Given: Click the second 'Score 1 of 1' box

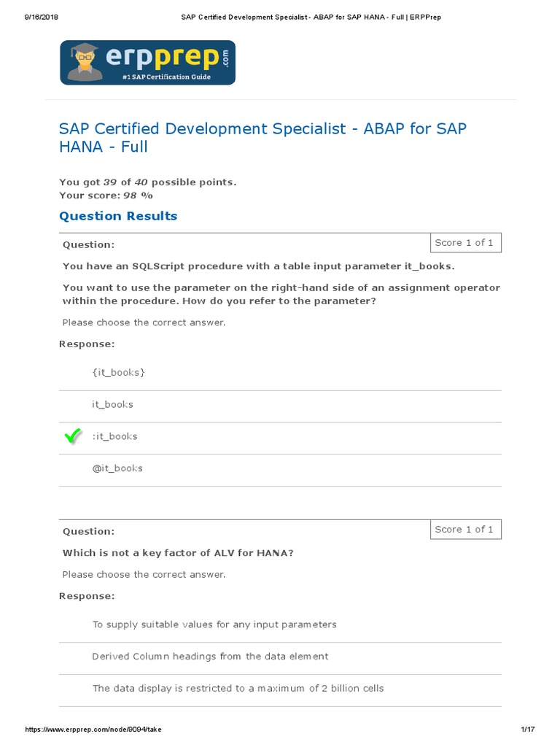Looking at the screenshot, I should tap(464, 530).
